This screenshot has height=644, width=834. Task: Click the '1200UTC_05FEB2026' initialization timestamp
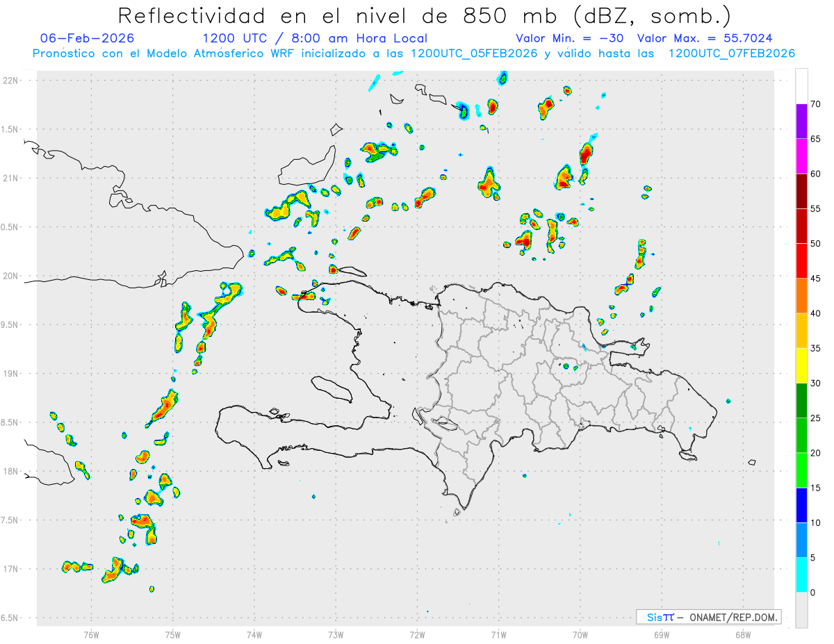(x=474, y=53)
